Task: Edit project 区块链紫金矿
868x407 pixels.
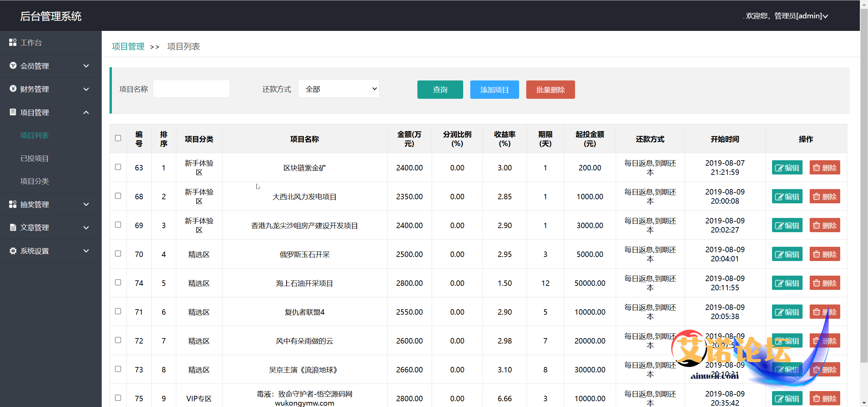Action: tap(787, 168)
